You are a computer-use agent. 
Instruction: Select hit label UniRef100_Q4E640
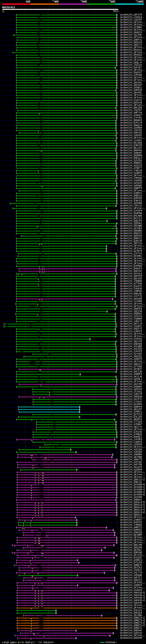point(131,630)
